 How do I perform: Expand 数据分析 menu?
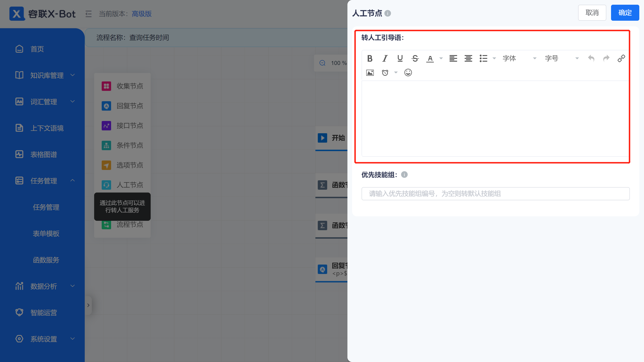coord(43,286)
